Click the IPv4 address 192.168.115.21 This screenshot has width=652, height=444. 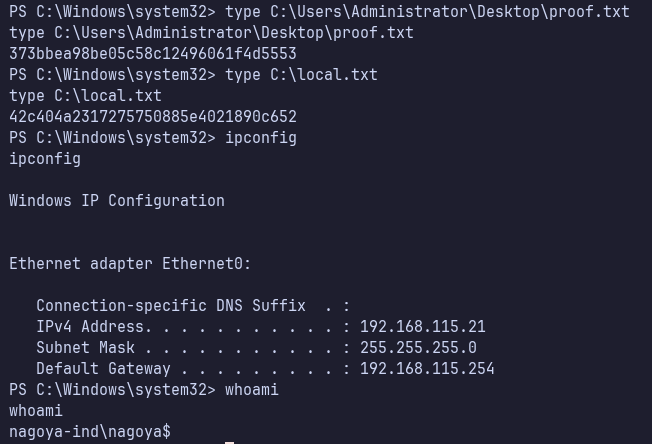[422, 327]
